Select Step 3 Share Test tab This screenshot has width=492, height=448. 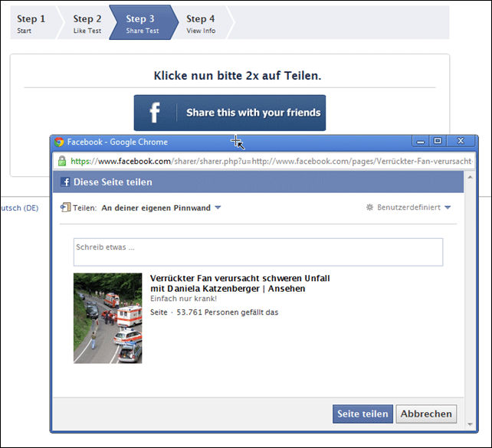point(143,22)
